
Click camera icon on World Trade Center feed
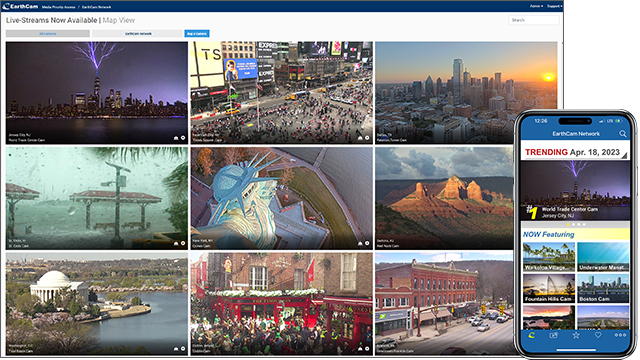(x=176, y=138)
